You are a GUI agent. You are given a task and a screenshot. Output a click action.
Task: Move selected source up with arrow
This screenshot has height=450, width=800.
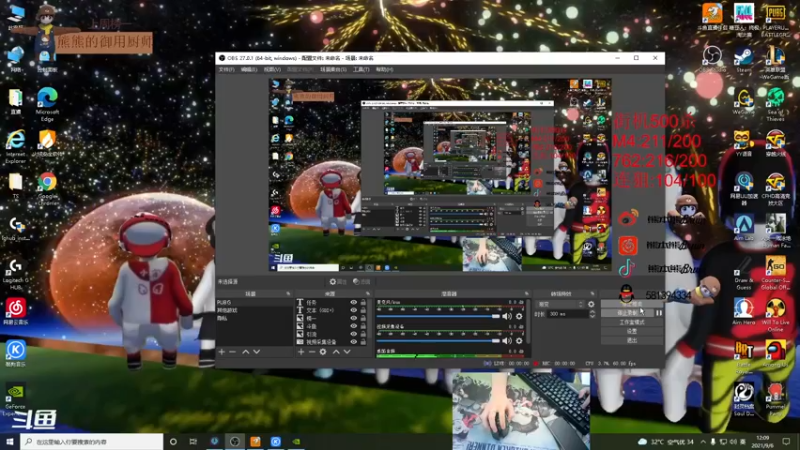pos(336,352)
